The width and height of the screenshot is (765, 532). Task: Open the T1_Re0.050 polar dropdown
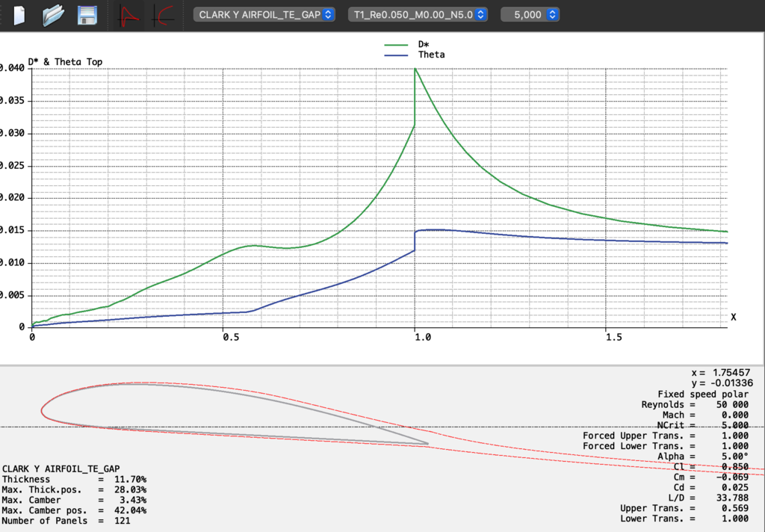(x=418, y=14)
